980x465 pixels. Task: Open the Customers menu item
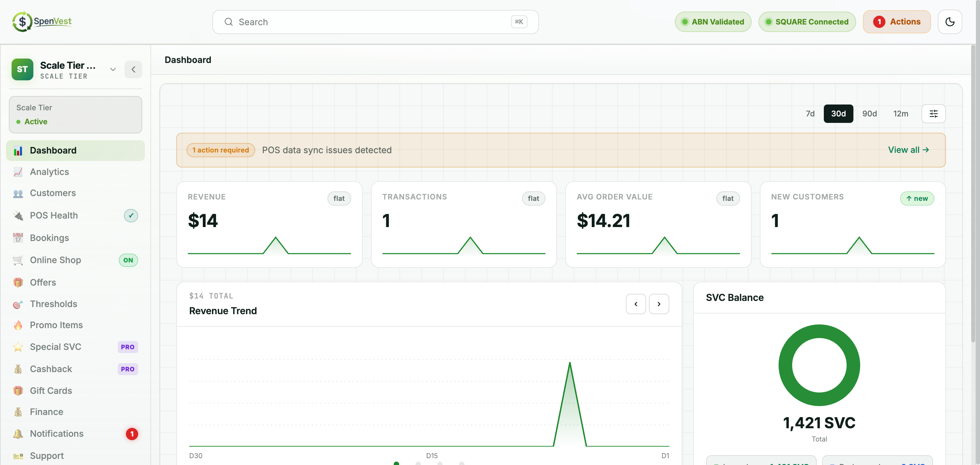click(75, 193)
